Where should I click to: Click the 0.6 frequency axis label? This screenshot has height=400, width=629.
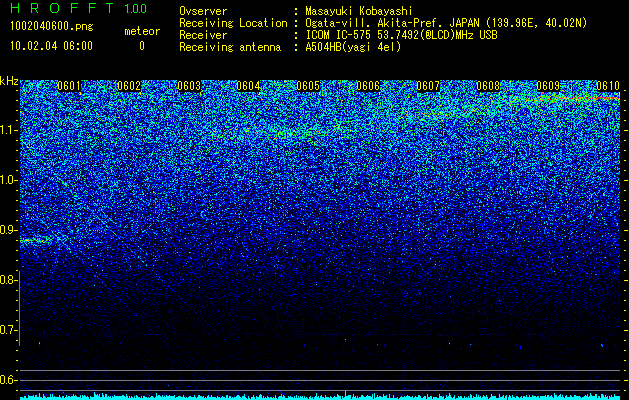(8, 380)
